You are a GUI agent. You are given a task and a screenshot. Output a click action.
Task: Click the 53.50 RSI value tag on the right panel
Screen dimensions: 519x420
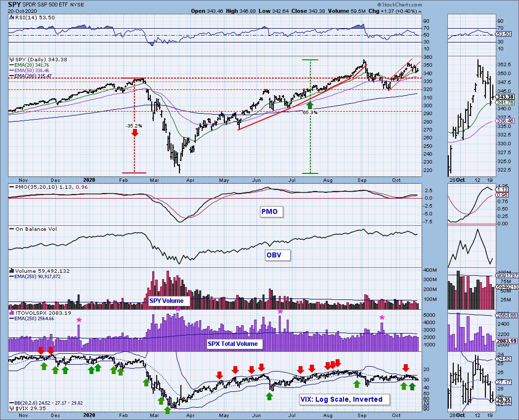pyautogui.click(x=505, y=34)
